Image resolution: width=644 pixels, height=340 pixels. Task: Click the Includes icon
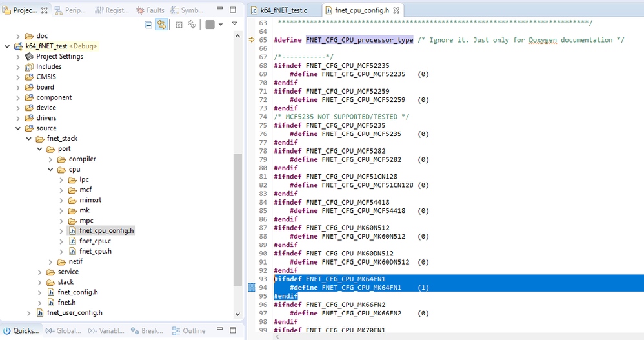pos(29,67)
